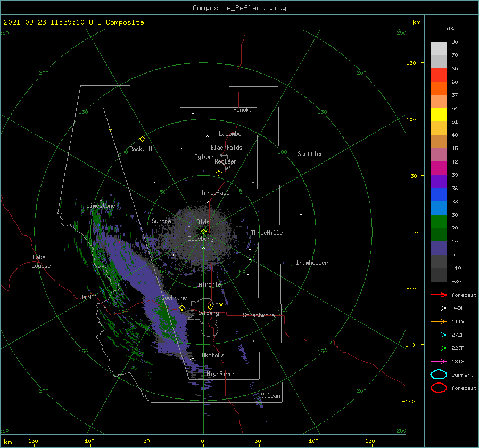Click the purple 39-36 dBZ color band
The width and height of the screenshot is (479, 448).
point(439,182)
